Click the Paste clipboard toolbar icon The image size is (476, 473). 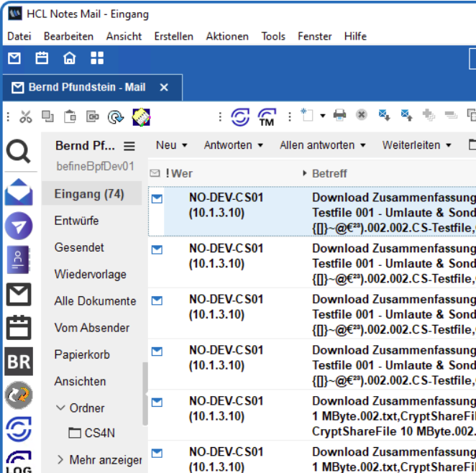pyautogui.click(x=70, y=116)
